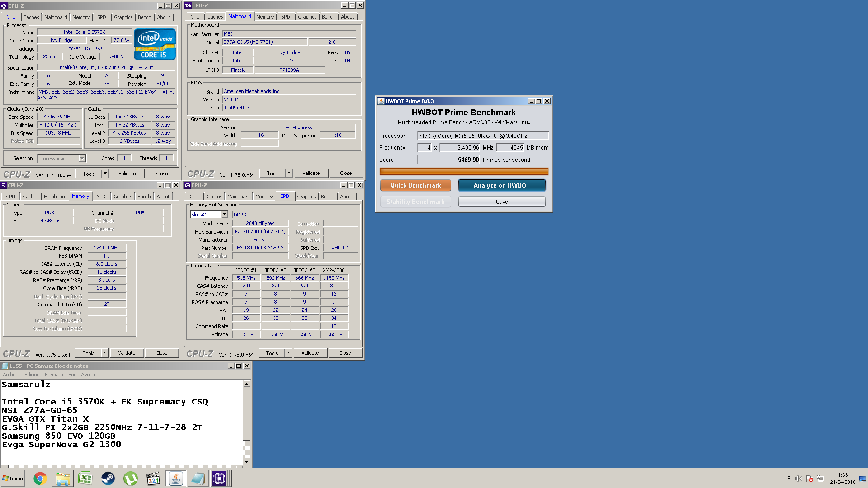Click the HWBOT frequency field 3,405.96

pos(460,148)
